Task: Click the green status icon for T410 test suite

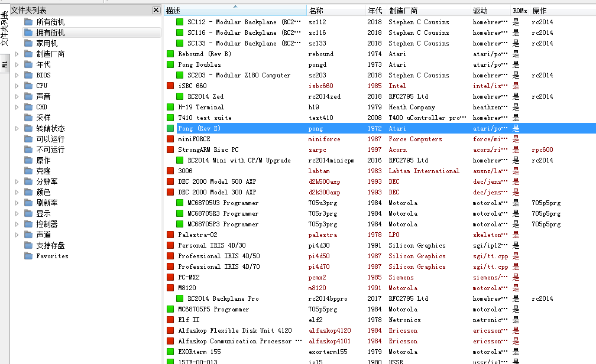Action: [170, 118]
